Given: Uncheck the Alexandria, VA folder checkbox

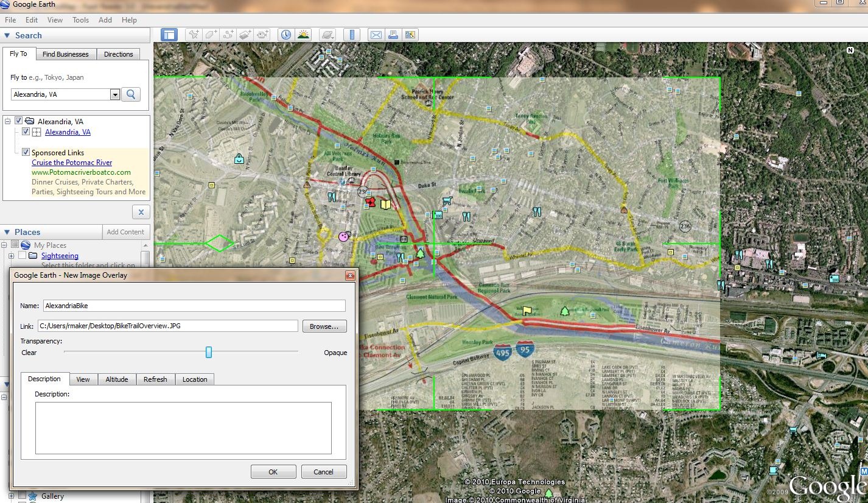Looking at the screenshot, I should (19, 121).
